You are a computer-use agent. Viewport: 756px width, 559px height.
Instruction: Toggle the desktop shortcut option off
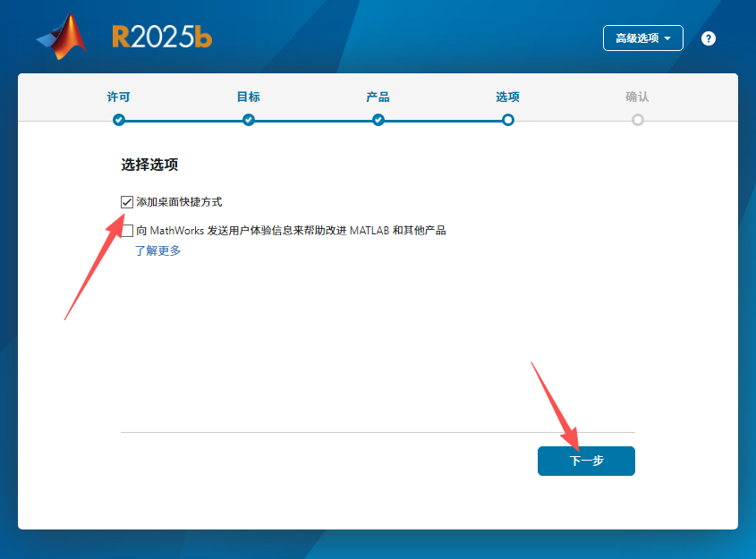125,201
